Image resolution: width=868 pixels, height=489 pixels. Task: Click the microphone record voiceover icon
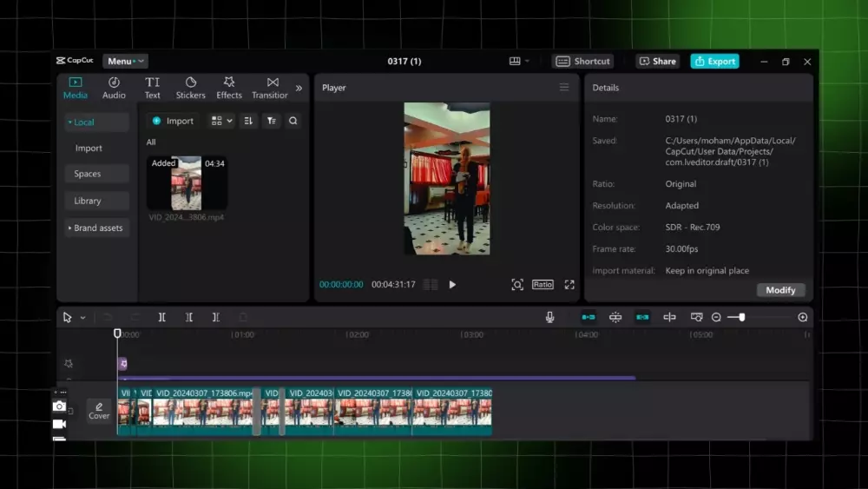click(x=549, y=318)
